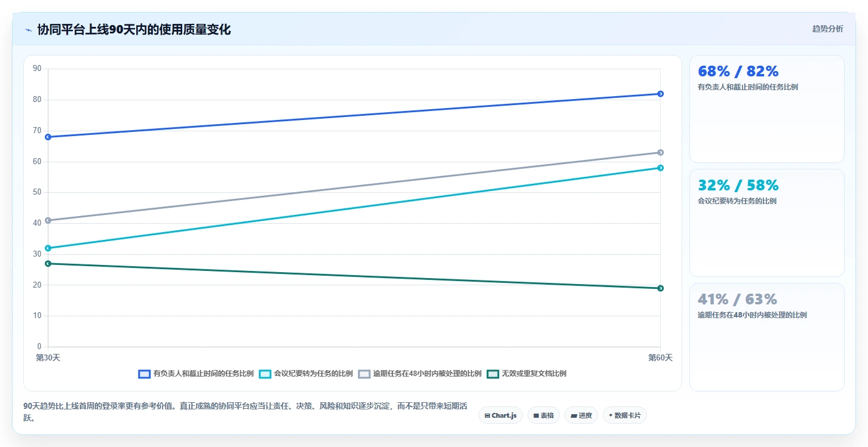This screenshot has height=447, width=868.
Task: Toggle the 无效或重复文档比例 legend item
Action: [527, 374]
